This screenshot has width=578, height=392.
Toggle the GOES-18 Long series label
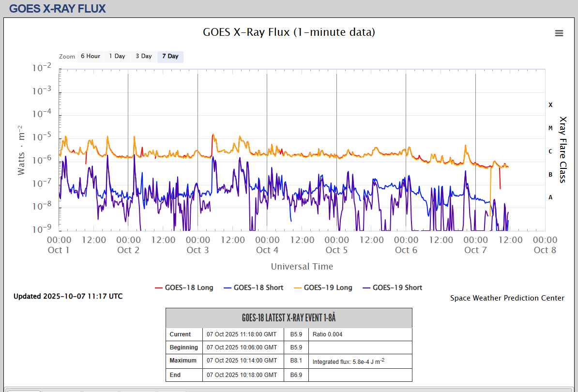[x=189, y=287]
